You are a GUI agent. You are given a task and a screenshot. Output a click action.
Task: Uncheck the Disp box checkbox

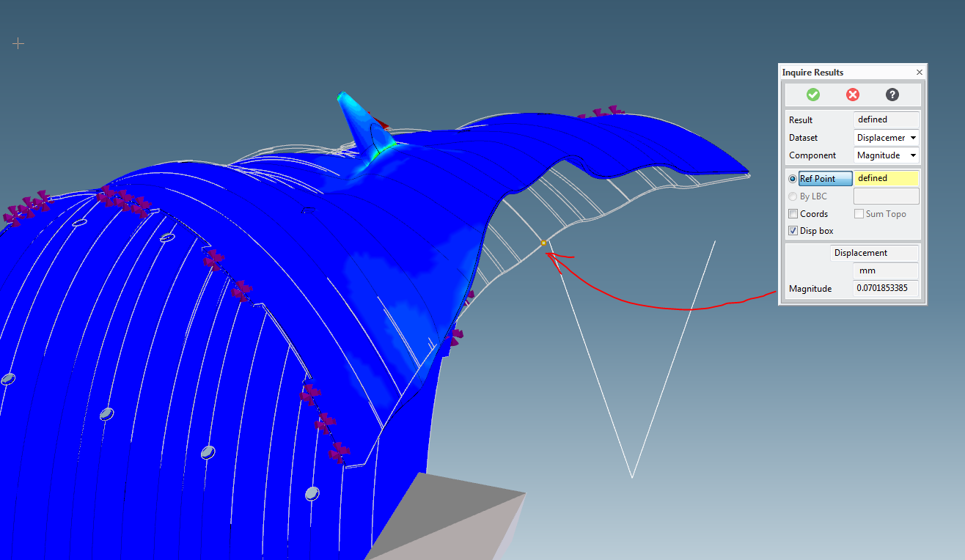[793, 231]
